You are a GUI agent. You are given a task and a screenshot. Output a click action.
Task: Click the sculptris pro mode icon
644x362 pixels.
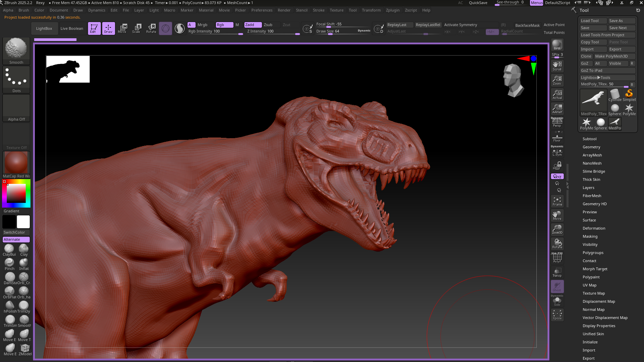click(180, 28)
